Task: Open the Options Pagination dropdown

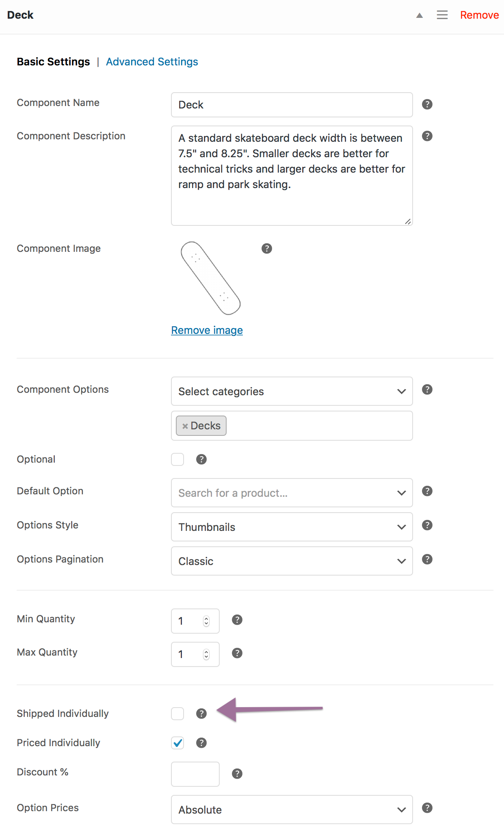Action: [292, 561]
